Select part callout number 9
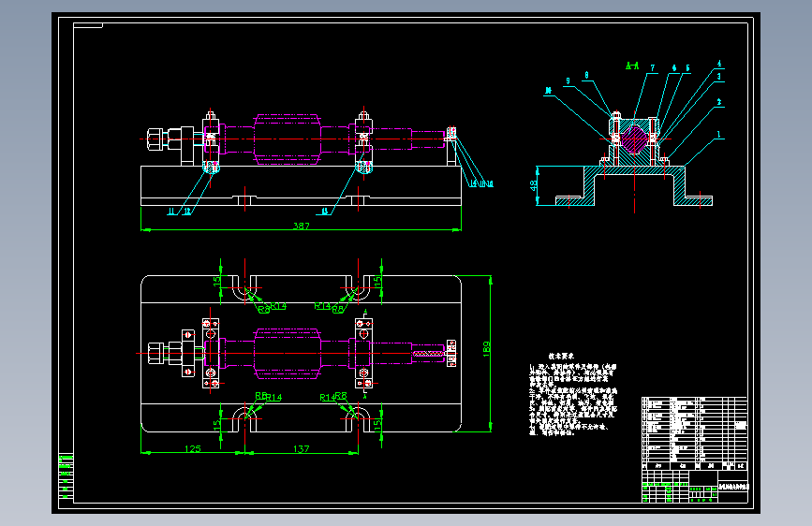This screenshot has height=526, width=812. (x=568, y=81)
